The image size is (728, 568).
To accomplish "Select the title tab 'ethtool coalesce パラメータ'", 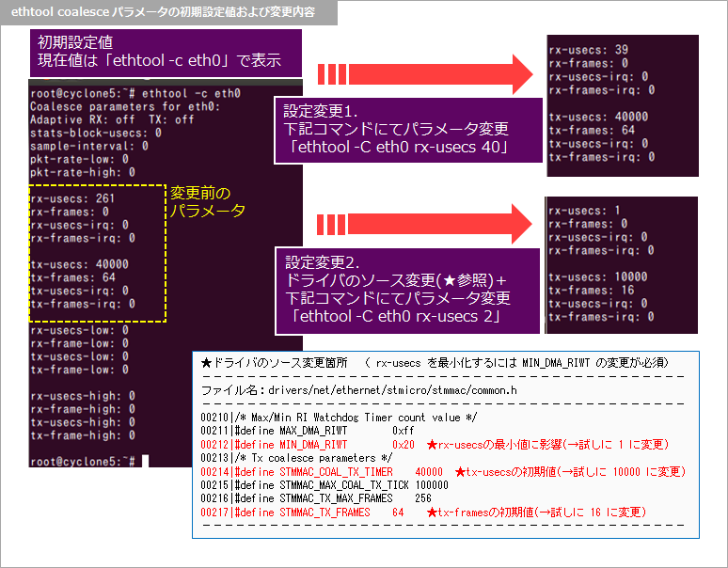I will coord(164,13).
